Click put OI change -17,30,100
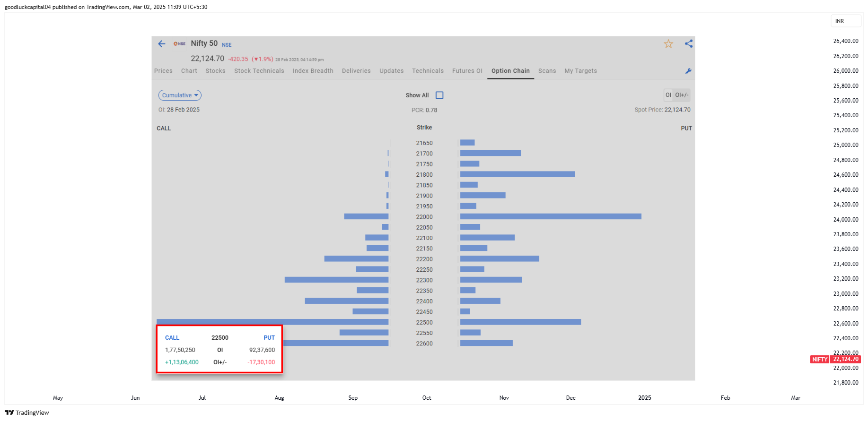Screen dimensions: 868x421 point(261,362)
